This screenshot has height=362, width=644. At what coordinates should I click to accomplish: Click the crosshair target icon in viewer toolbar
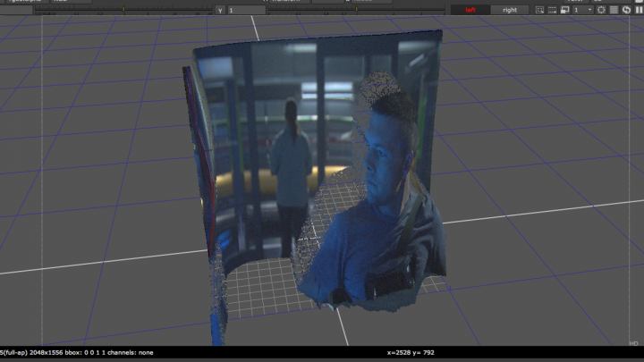[x=601, y=10]
